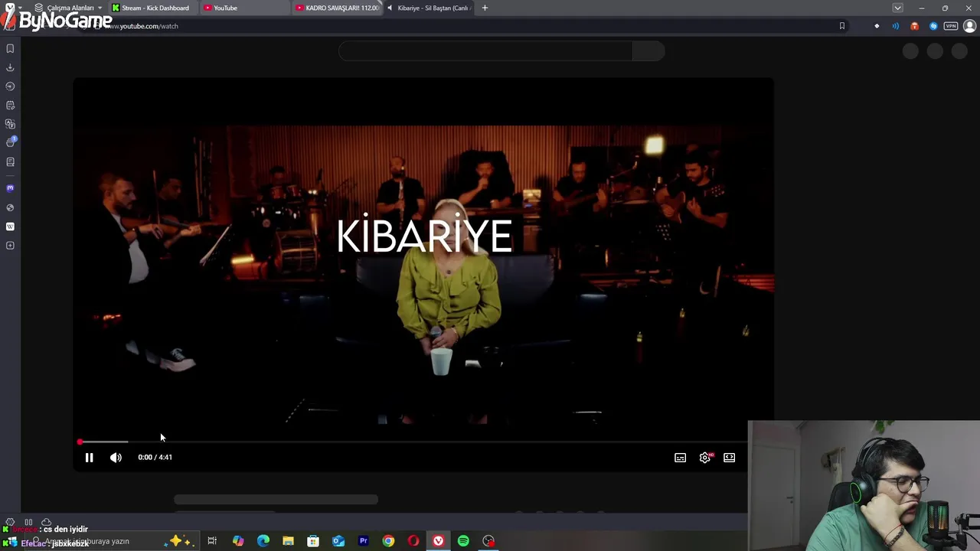Open the translate panel in sidebar
The height and width of the screenshot is (551, 980).
click(x=10, y=124)
